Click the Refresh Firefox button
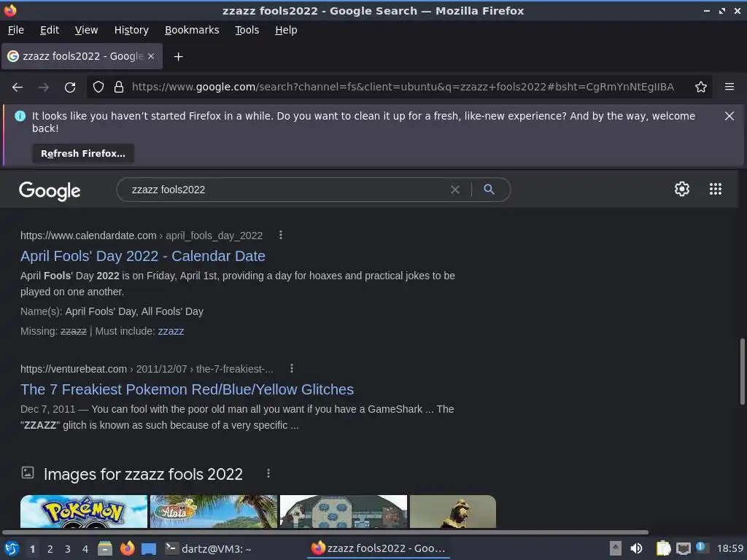747x560 pixels. point(83,153)
